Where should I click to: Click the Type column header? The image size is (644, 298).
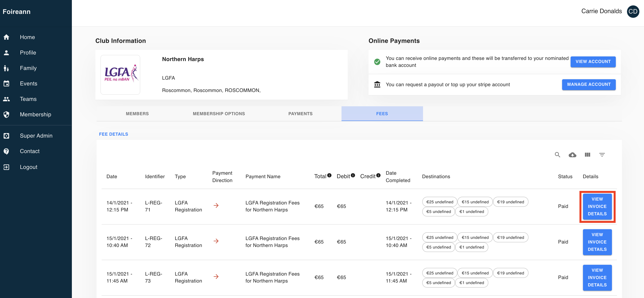coord(180,177)
